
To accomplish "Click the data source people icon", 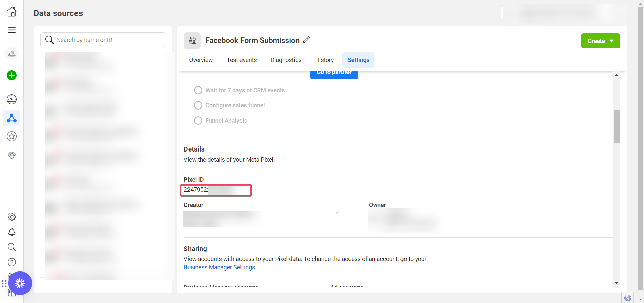I will click(192, 41).
